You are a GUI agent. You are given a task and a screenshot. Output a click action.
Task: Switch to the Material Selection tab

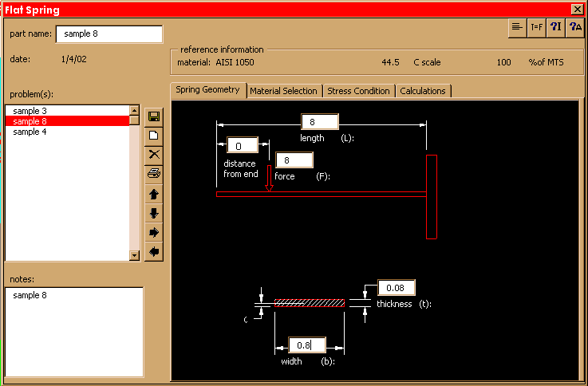pos(283,91)
